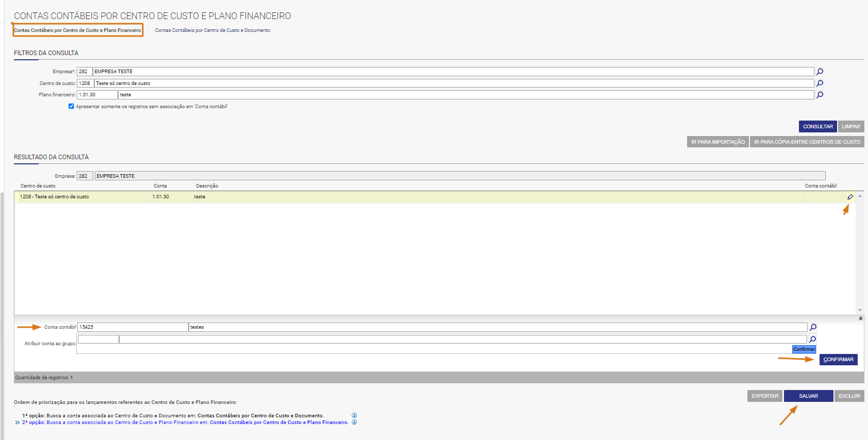Click the 'Quantidade de registros: 1' status text
Screen dimensions: 868x440
pos(44,378)
